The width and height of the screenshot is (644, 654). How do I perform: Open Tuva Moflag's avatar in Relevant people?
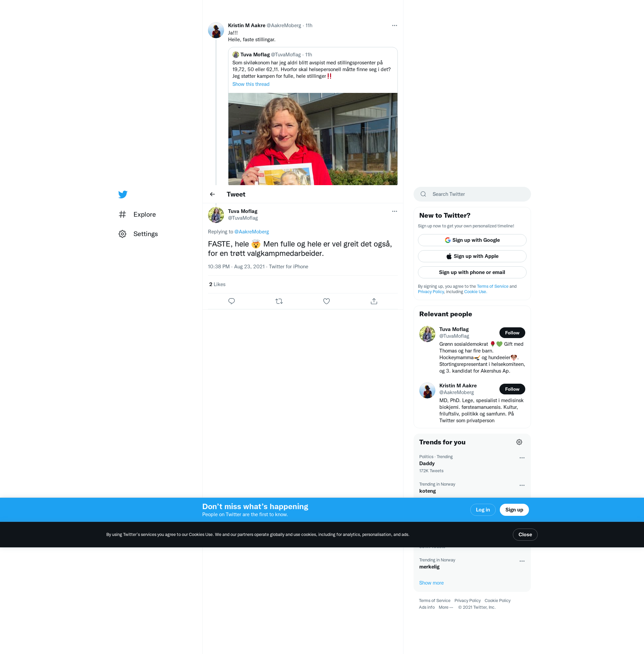point(427,334)
